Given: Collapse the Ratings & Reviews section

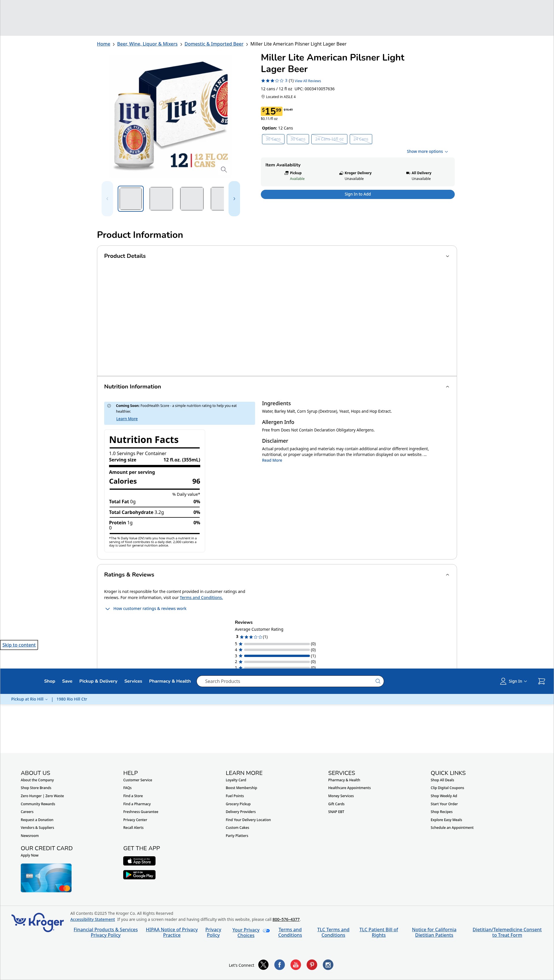Looking at the screenshot, I should click(x=277, y=575).
